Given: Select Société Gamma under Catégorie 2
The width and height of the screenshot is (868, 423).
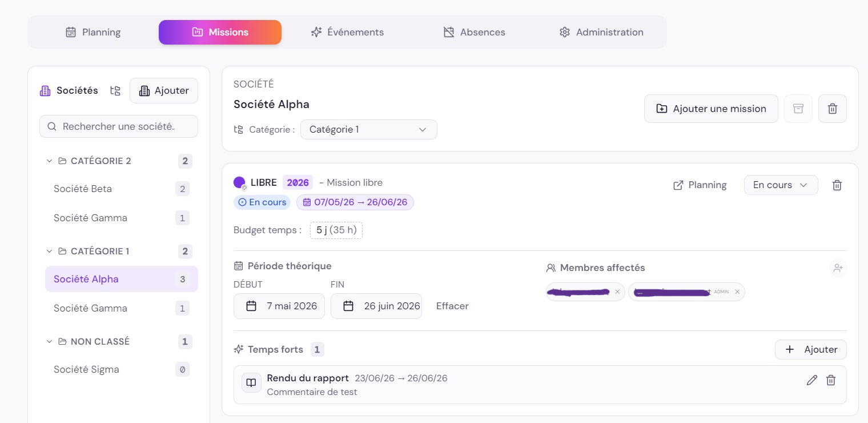Looking at the screenshot, I should click(122, 218).
